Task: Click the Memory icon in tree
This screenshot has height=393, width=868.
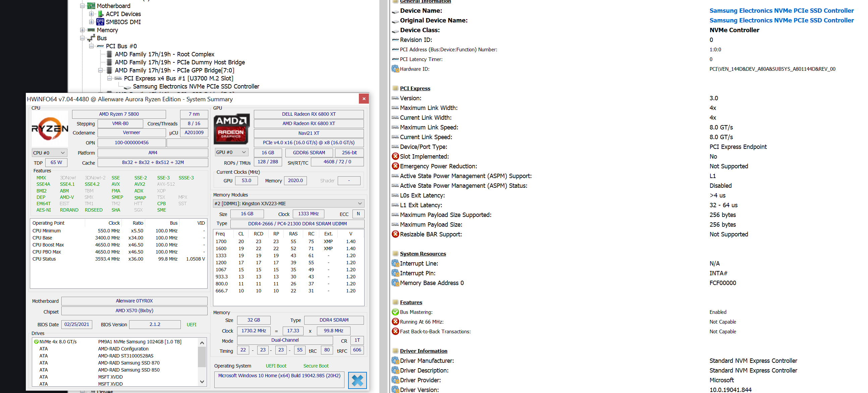Action: [x=91, y=30]
